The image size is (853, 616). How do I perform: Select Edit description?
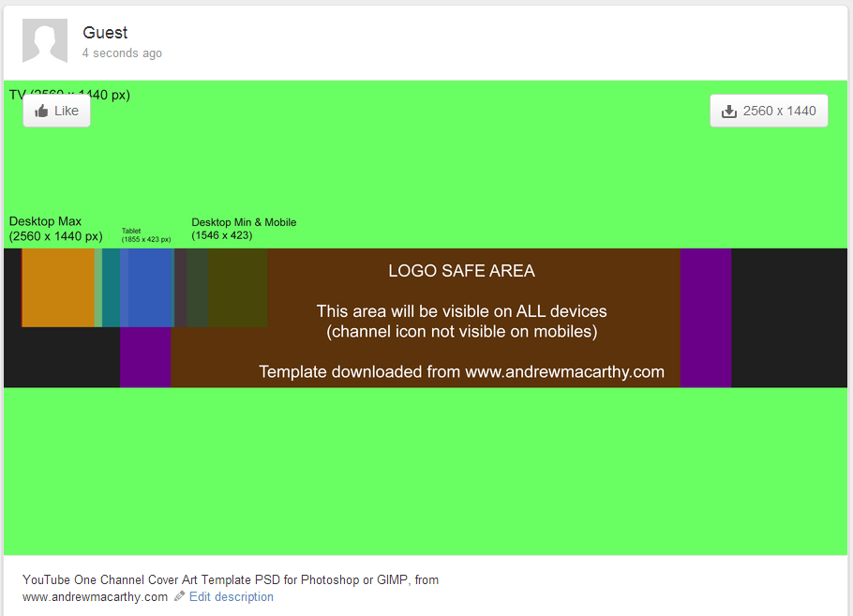[x=231, y=596]
